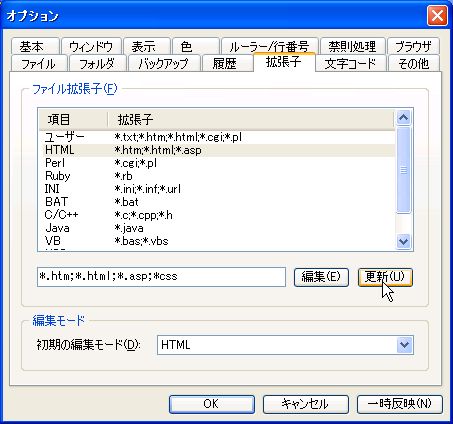Viewport: 453px width, 424px height.
Task: Click the extension list scrollbar thumb
Action: pos(404,170)
